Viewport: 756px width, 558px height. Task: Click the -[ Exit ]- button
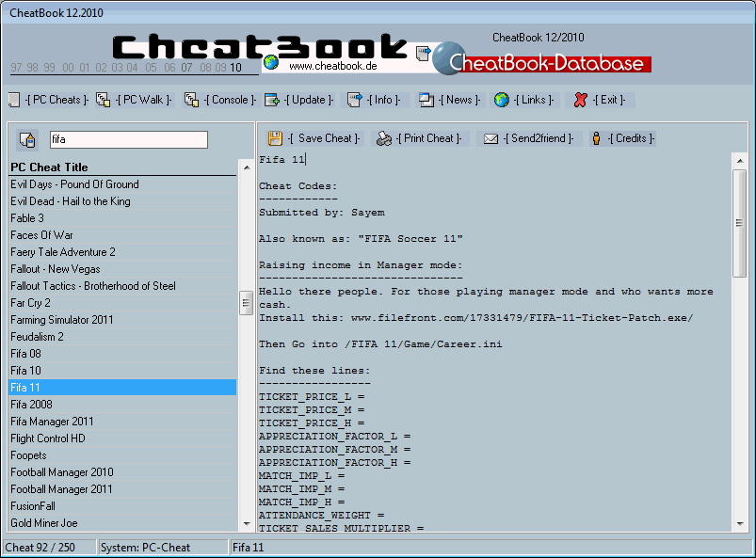point(609,100)
